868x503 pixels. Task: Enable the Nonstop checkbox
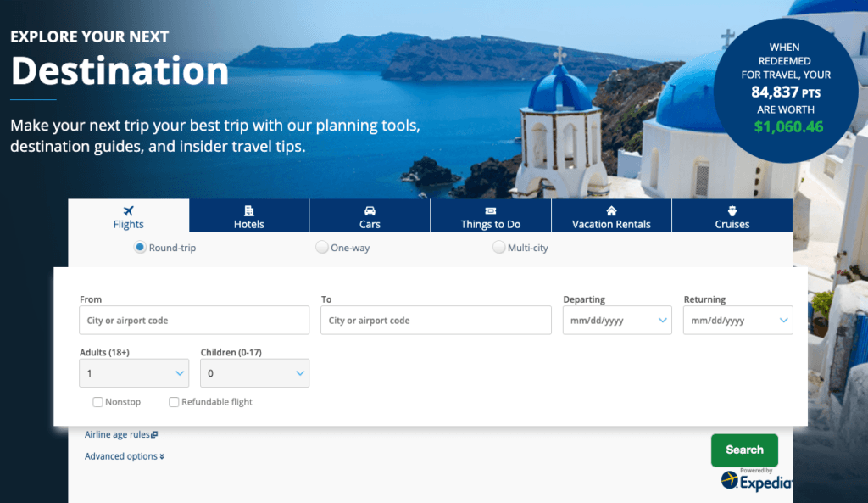[x=98, y=402]
